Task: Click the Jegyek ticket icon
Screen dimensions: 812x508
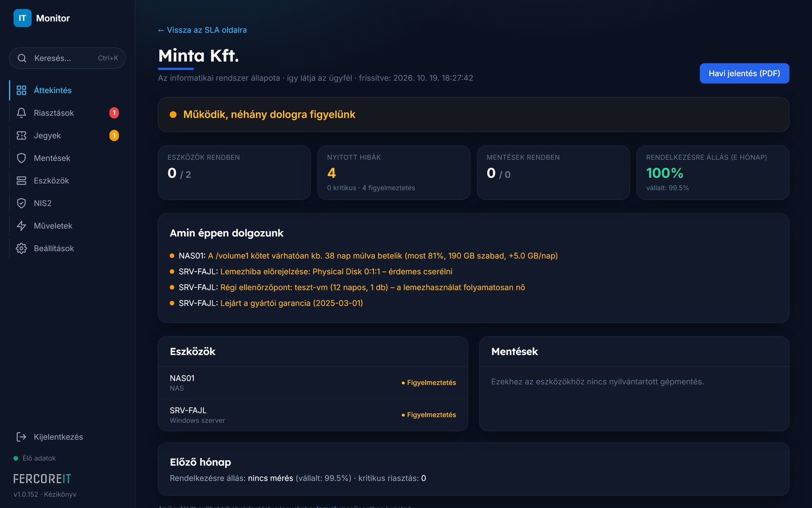Action: 21,136
